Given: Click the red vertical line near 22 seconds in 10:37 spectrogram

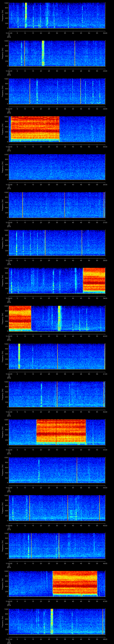Looking at the screenshot, I should click(45, 243).
